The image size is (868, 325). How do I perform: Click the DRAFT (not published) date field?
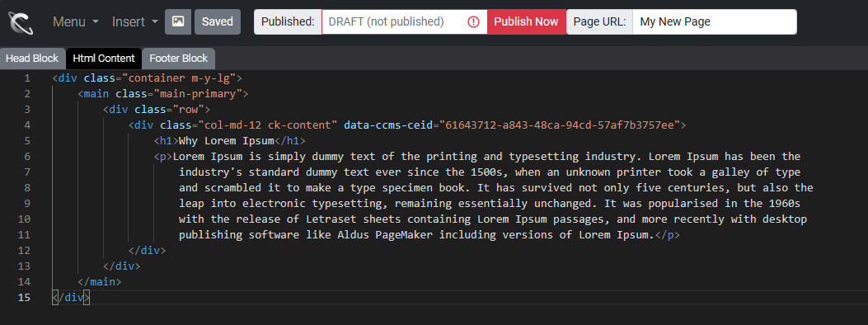[x=404, y=21]
